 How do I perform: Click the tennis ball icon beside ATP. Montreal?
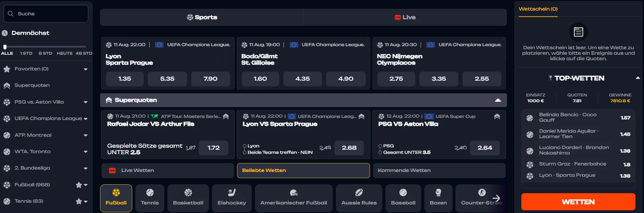click(x=6, y=135)
